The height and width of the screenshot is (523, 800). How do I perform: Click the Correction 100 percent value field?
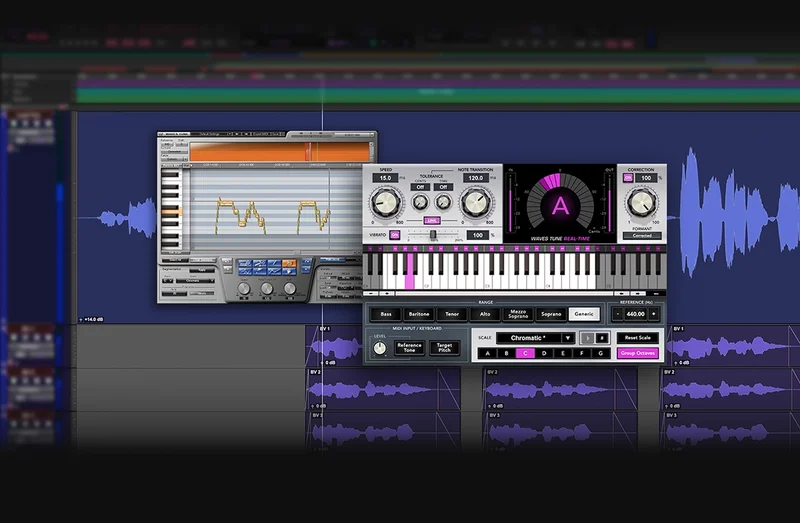pyautogui.click(x=646, y=178)
